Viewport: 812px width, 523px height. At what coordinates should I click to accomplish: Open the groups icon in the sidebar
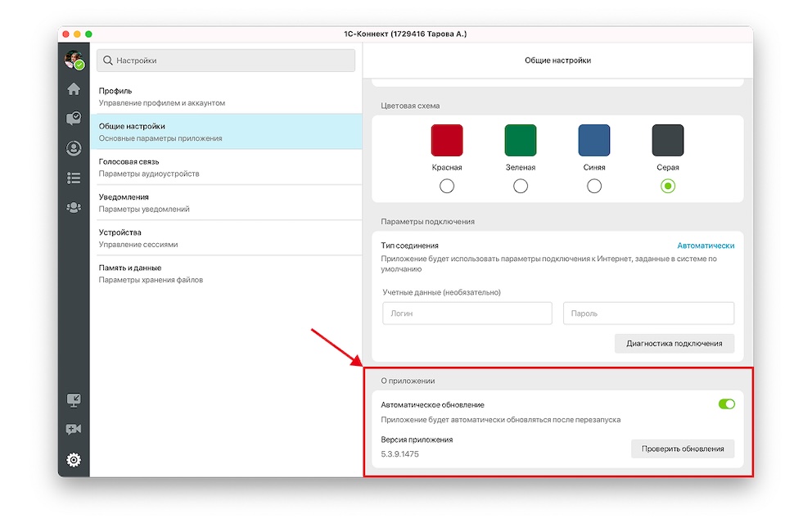(74, 207)
